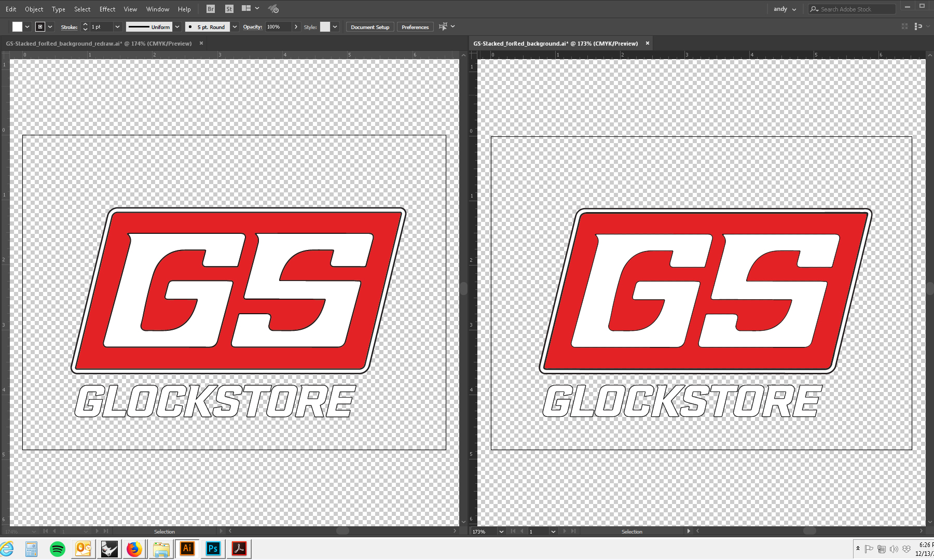Go to first artboard in left window

pyautogui.click(x=46, y=531)
